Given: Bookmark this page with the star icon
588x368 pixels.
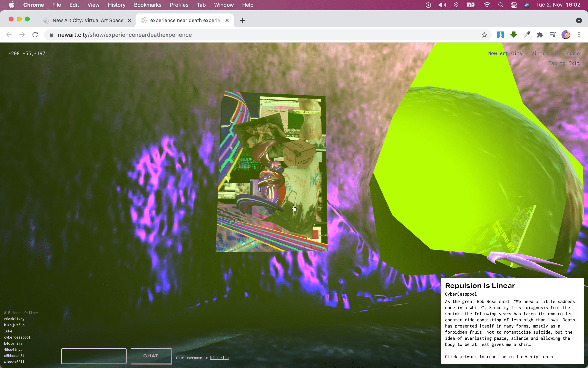Looking at the screenshot, I should [484, 35].
